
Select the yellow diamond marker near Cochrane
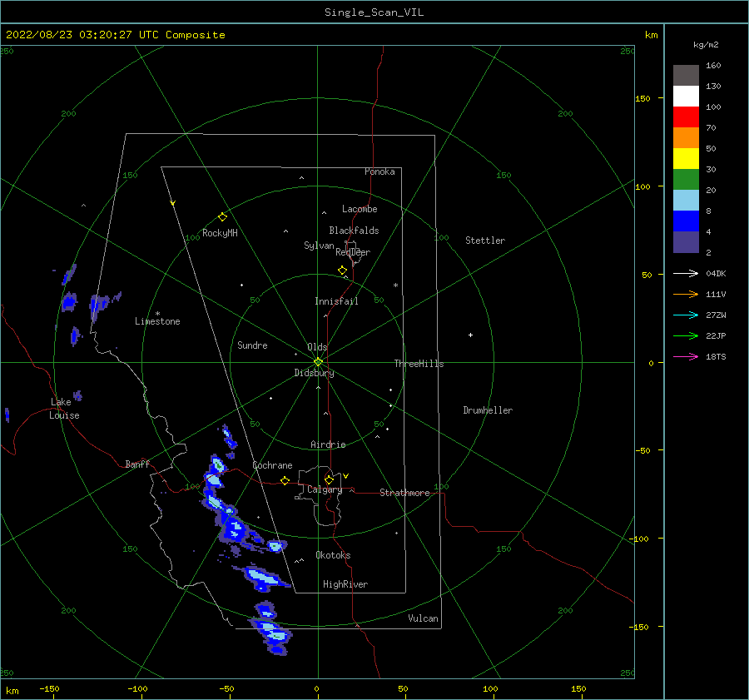tap(285, 480)
